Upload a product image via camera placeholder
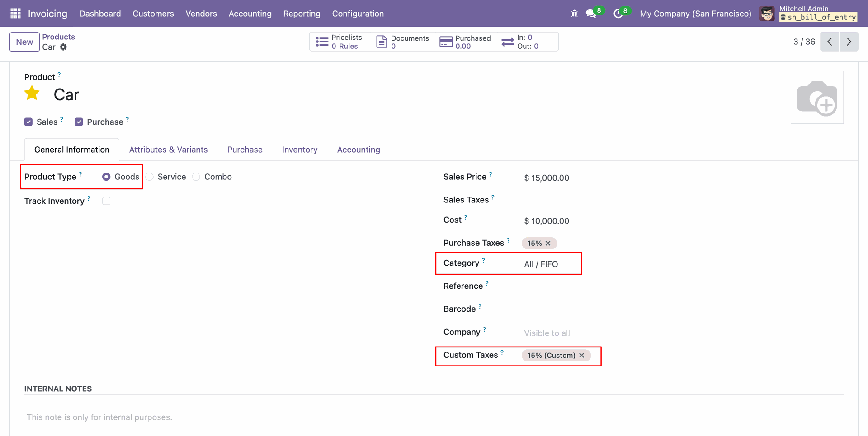868x436 pixels. 816,98
